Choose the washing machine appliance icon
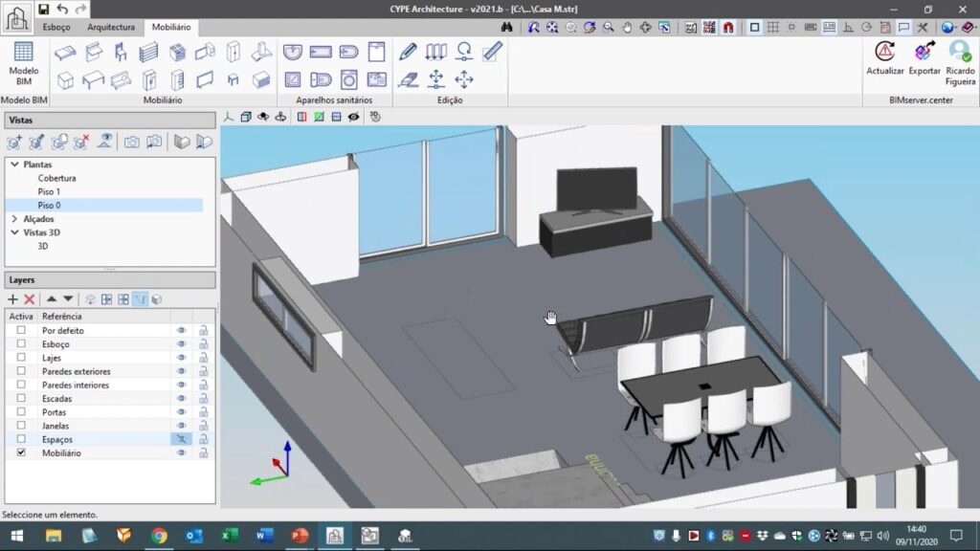 (x=348, y=80)
